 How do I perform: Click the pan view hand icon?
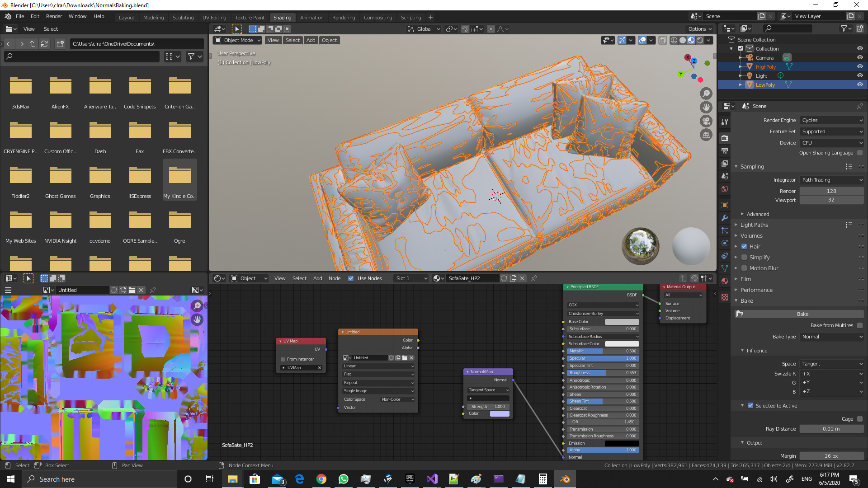706,107
